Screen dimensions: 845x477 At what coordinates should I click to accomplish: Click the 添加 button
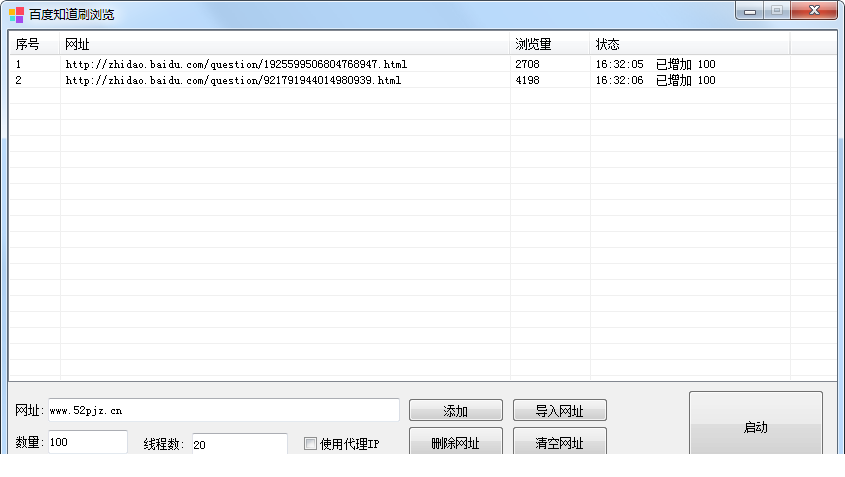pyautogui.click(x=455, y=411)
